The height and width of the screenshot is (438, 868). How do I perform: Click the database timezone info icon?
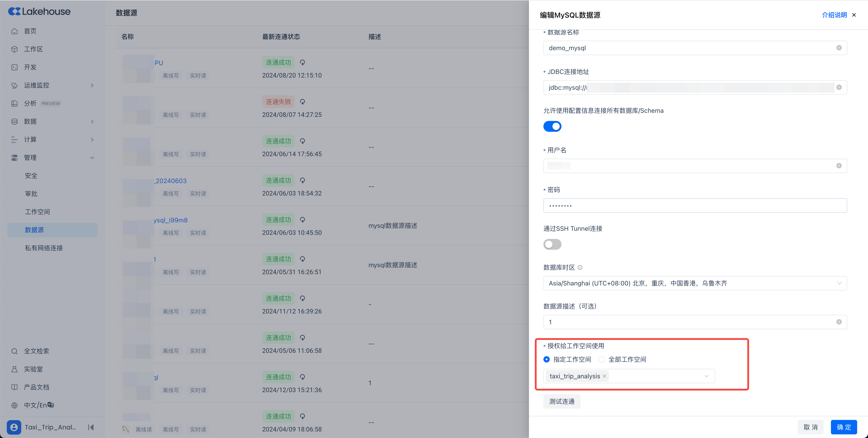580,268
